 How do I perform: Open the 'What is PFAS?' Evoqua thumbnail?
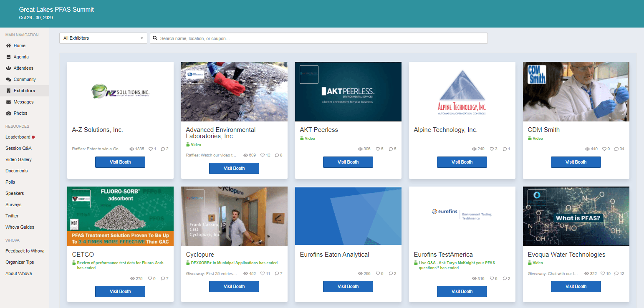[576, 216]
